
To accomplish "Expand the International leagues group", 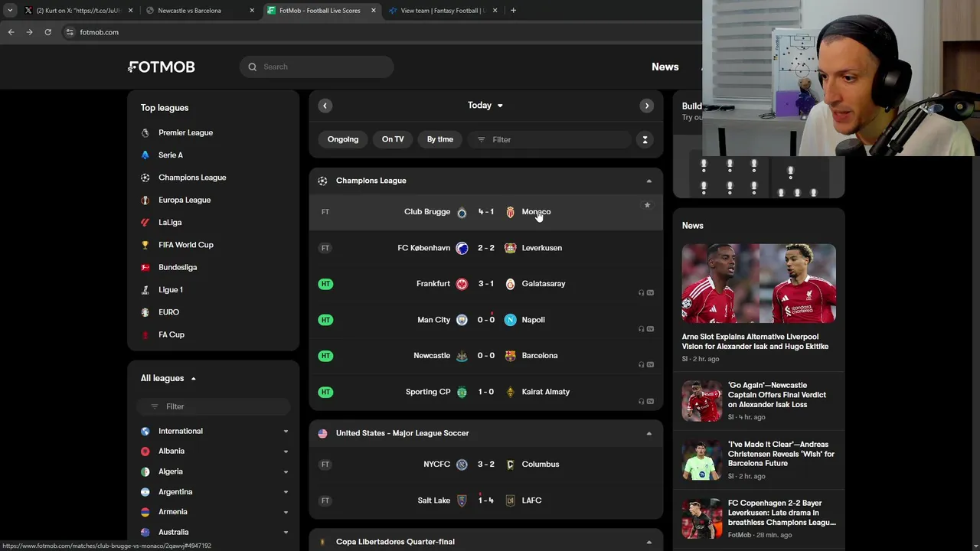I will [x=286, y=432].
